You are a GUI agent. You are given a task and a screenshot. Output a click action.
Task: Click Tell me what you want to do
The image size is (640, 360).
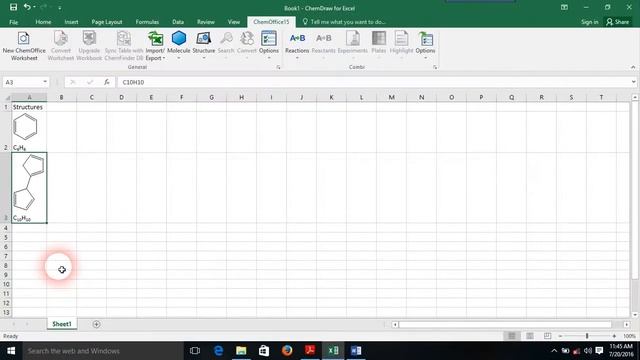point(344,22)
